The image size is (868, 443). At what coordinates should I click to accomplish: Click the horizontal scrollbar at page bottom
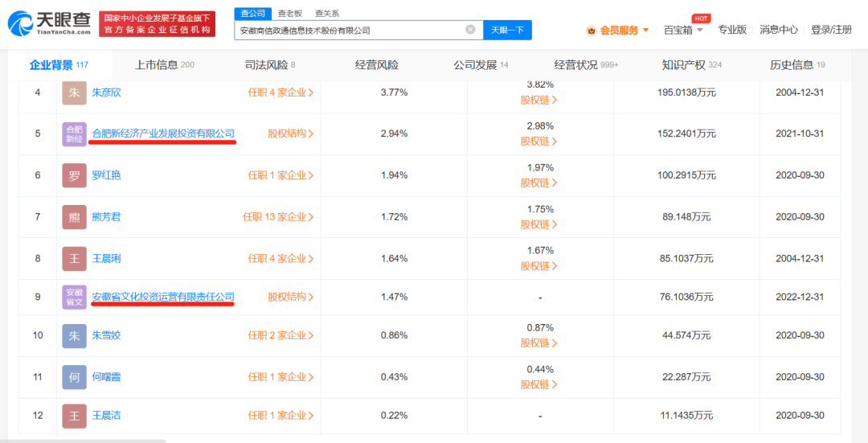pos(83,441)
